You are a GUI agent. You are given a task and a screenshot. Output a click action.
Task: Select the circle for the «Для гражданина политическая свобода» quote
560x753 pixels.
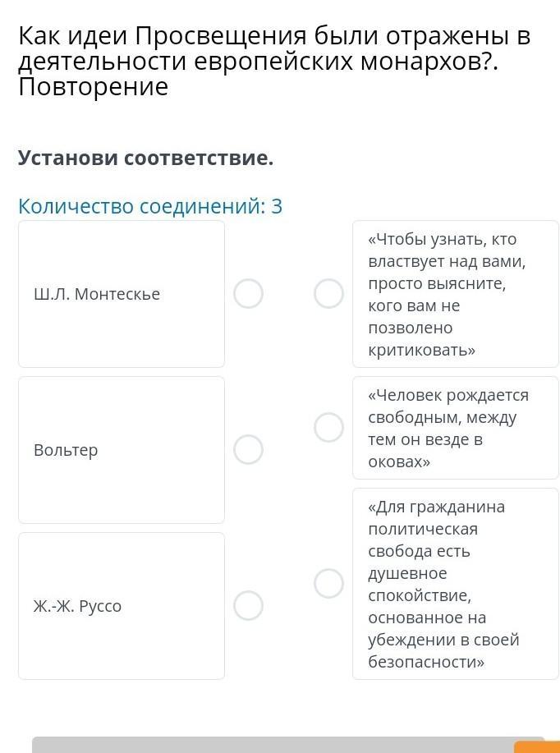point(329,584)
